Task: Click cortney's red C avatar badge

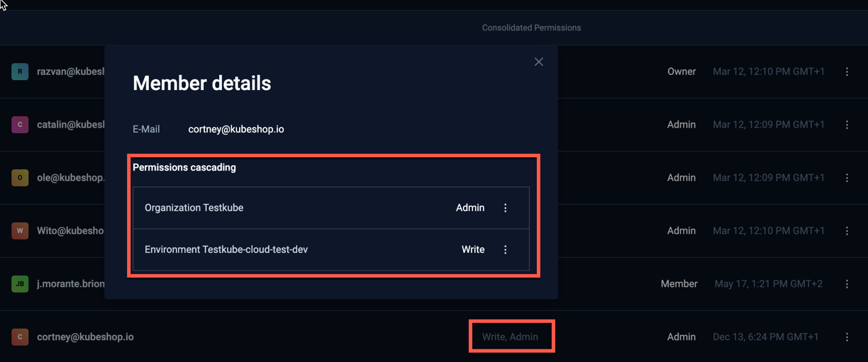Action: [20, 337]
